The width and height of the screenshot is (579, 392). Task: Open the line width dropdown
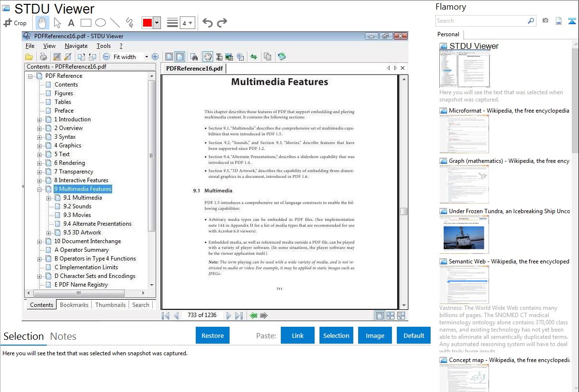(187, 23)
